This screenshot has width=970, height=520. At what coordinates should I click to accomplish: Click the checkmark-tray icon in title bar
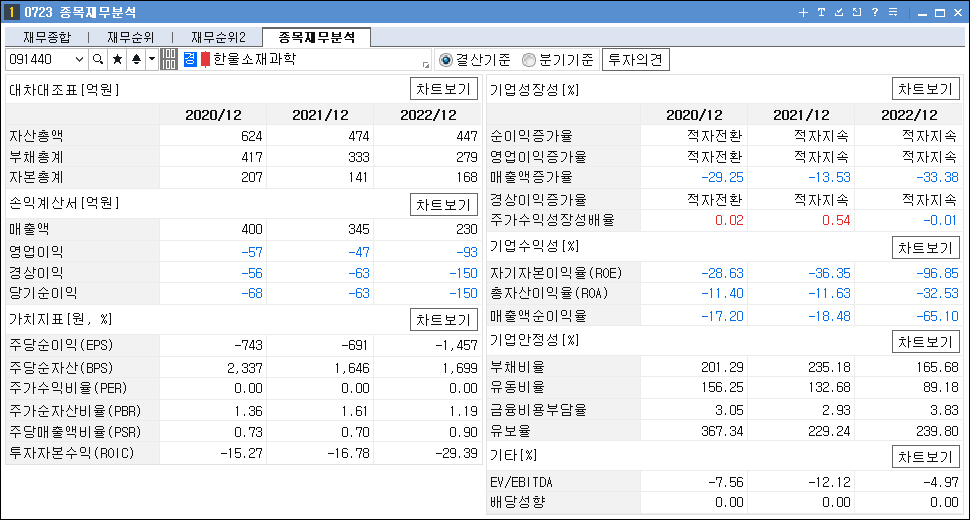pyautogui.click(x=839, y=12)
